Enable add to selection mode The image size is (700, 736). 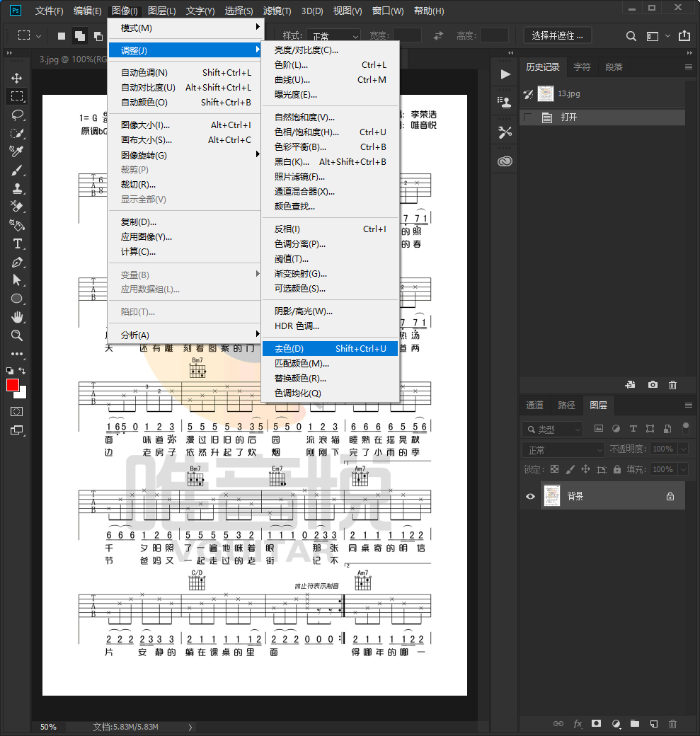coord(80,35)
